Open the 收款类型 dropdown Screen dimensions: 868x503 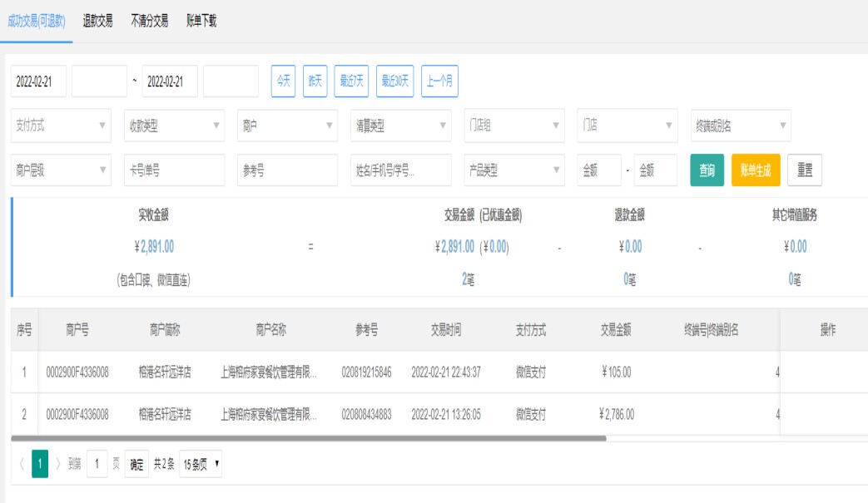[174, 126]
